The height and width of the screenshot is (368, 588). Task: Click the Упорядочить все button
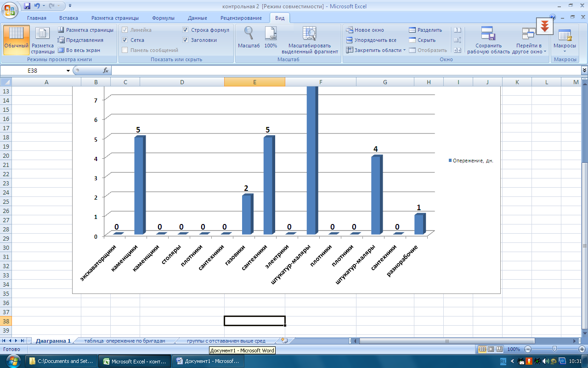click(371, 40)
